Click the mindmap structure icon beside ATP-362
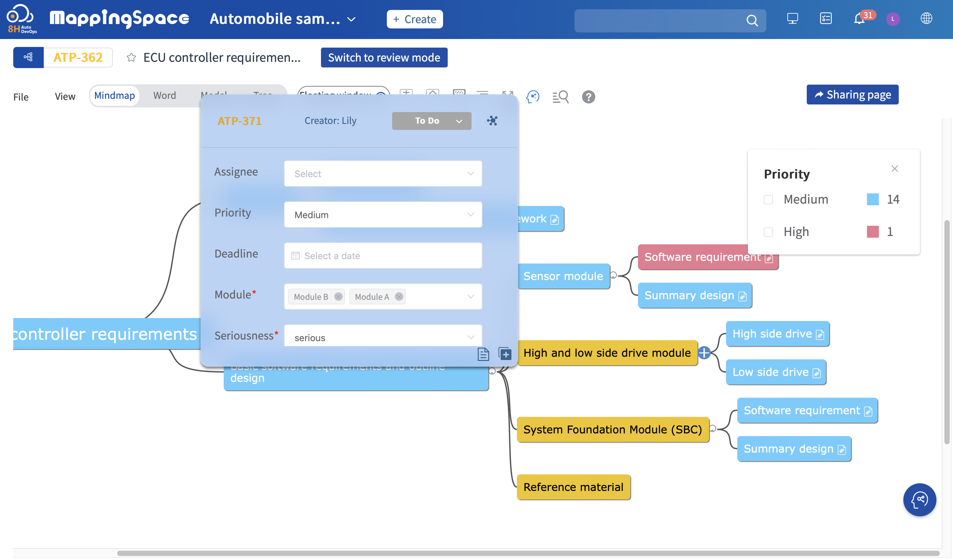Screen dimensions: 953x560 pyautogui.click(x=28, y=58)
